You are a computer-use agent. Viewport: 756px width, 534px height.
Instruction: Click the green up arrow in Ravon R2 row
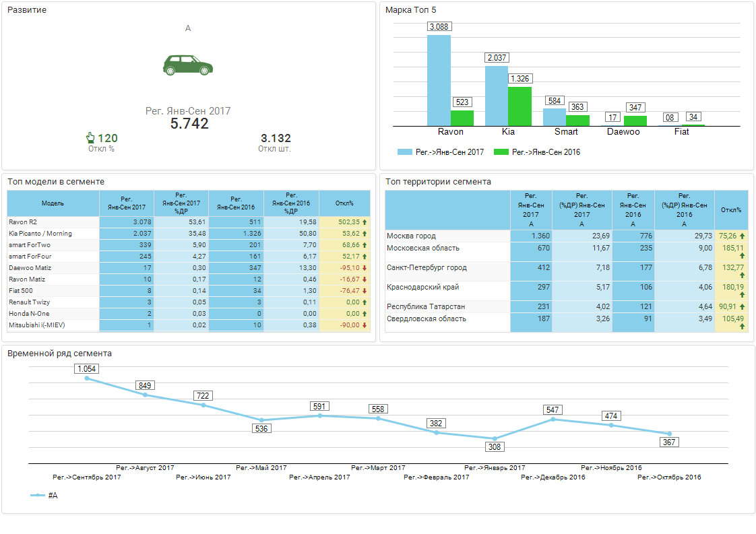[x=365, y=222]
